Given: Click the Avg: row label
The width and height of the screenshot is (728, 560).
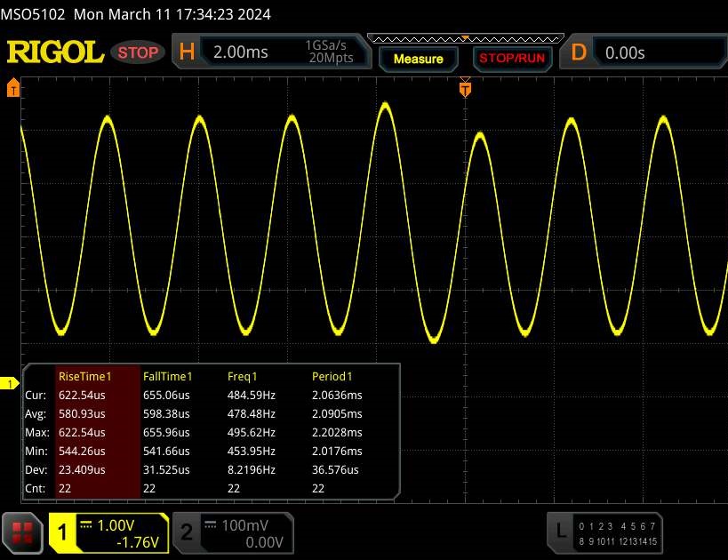Looking at the screenshot, I should point(36,413).
